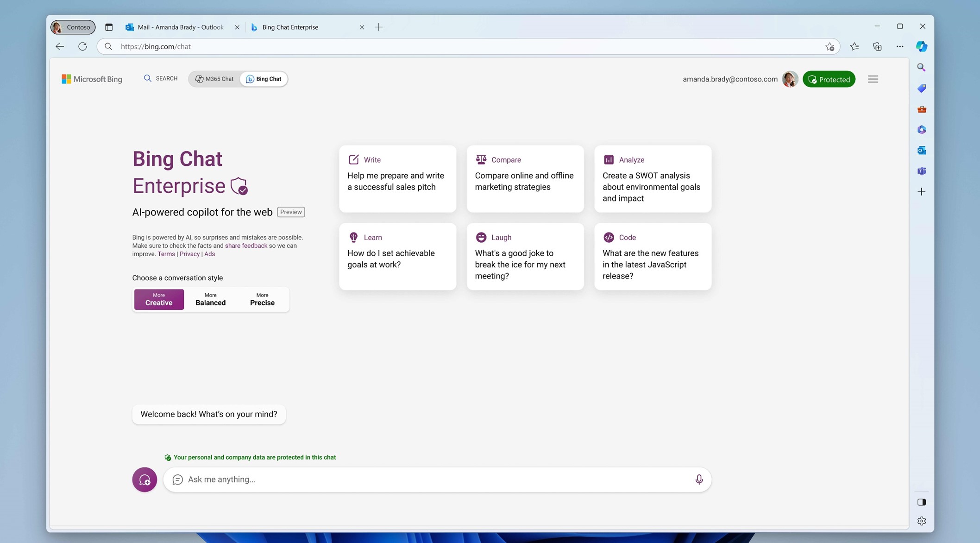Select the Bing Chat Enterprise tab
The height and width of the screenshot is (543, 980).
(291, 27)
